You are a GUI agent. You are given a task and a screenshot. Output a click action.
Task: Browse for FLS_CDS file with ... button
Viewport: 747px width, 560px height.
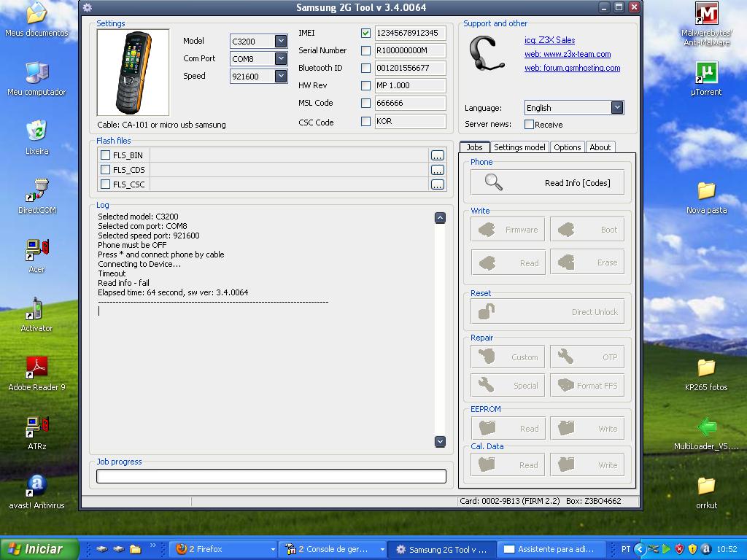(x=438, y=170)
